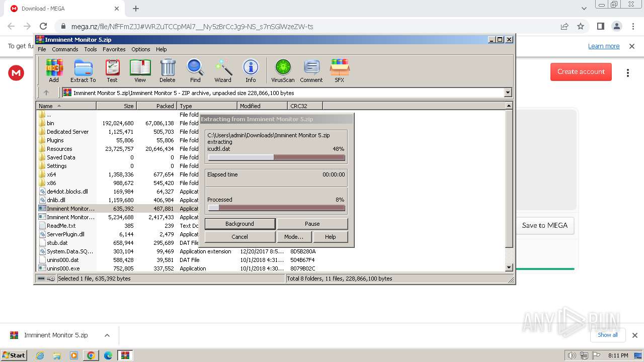Pause the extraction
The width and height of the screenshot is (644, 362).
tap(312, 224)
